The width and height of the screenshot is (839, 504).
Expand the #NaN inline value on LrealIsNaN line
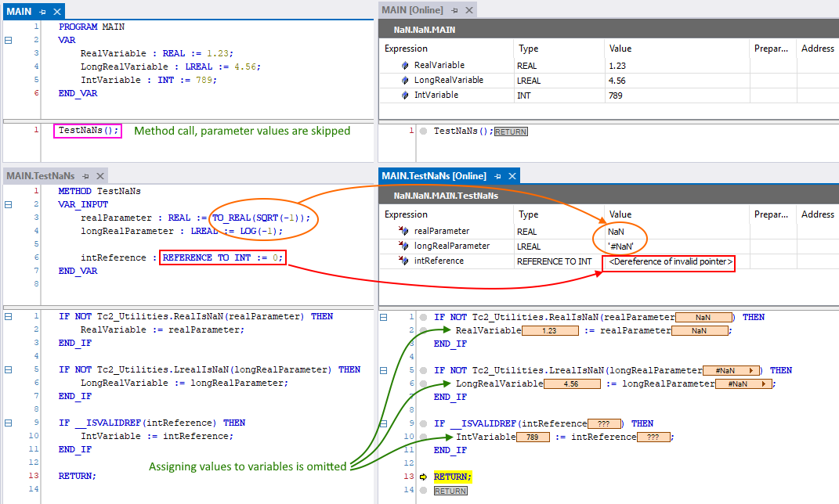(751, 370)
